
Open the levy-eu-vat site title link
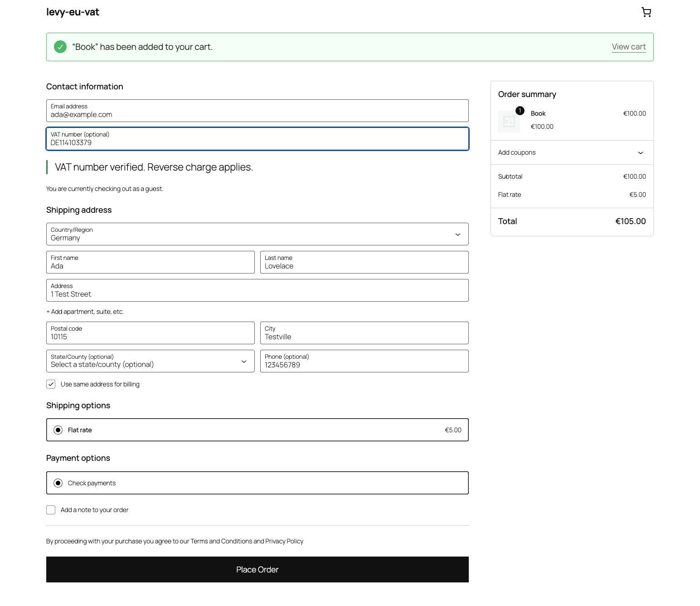point(73,12)
